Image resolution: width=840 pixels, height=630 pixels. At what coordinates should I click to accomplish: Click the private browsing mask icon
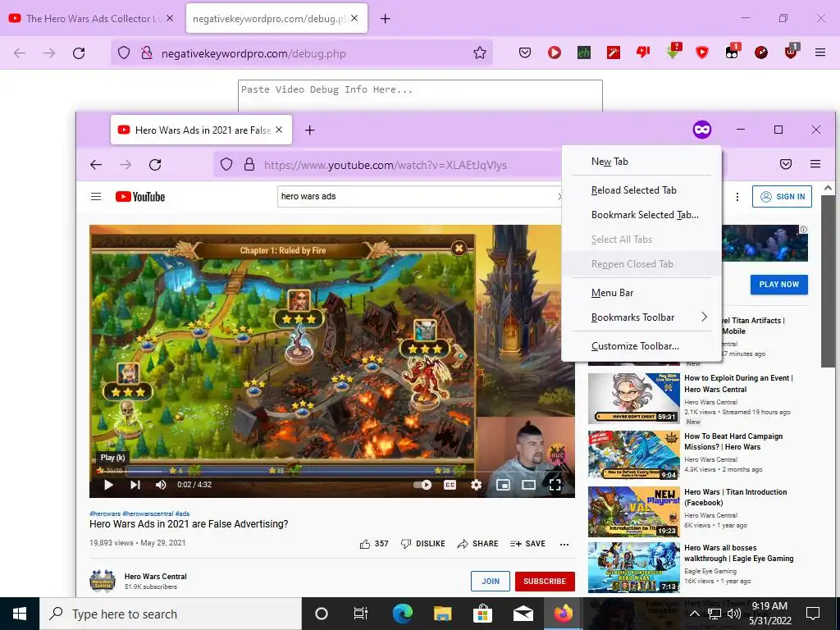click(x=702, y=130)
